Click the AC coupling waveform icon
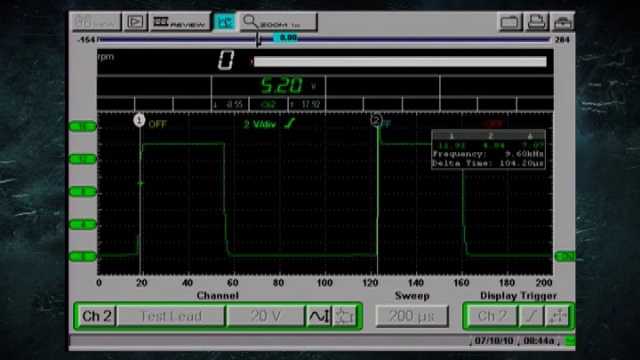The height and width of the screenshot is (360, 640). [319, 316]
